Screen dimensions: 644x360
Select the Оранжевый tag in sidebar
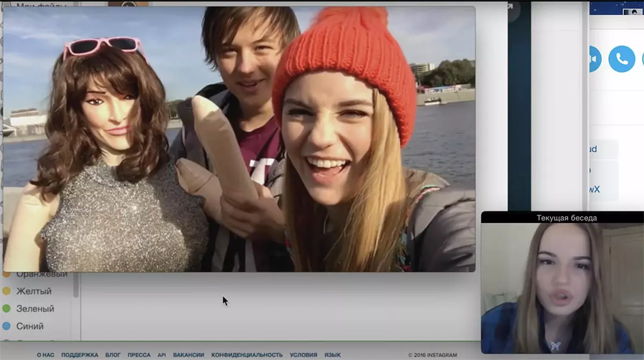point(41,274)
